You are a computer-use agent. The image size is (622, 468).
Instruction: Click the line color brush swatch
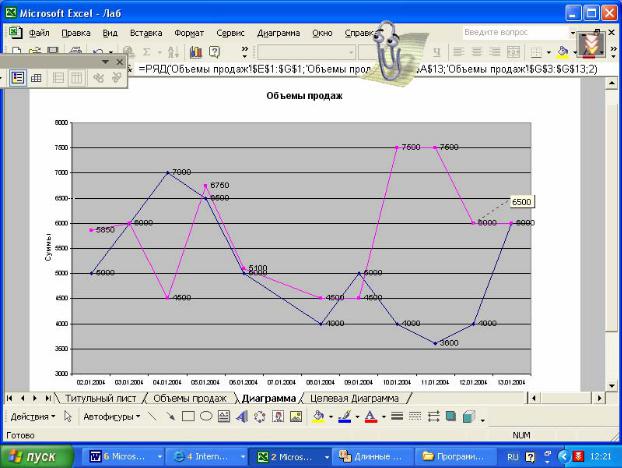(x=345, y=416)
